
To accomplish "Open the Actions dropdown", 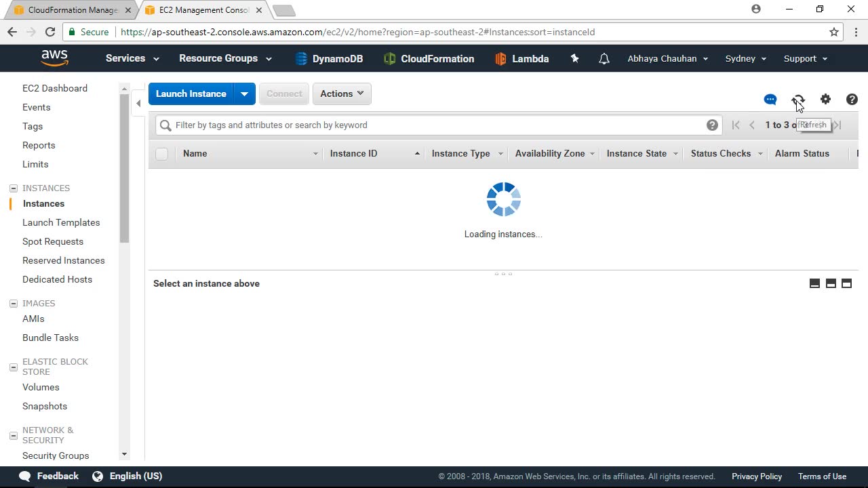I will 342,94.
